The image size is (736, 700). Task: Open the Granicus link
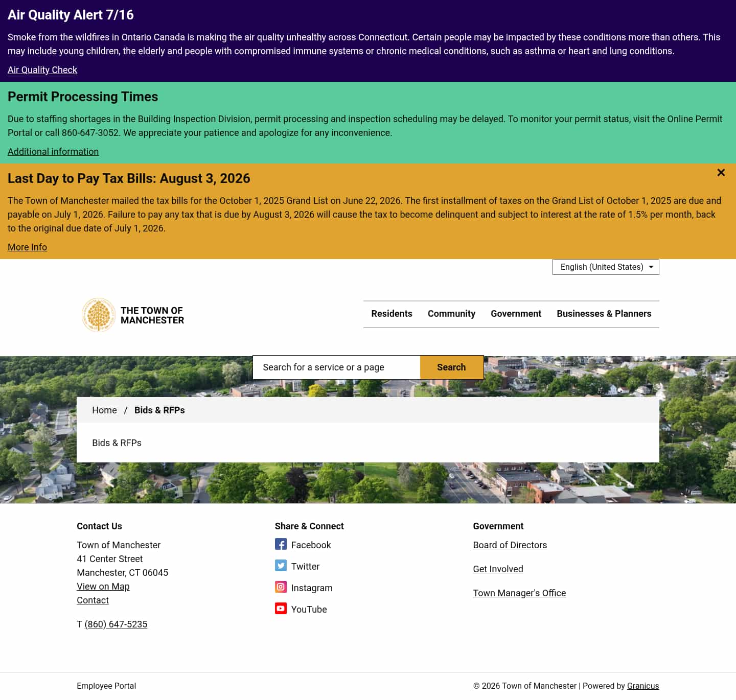pos(643,686)
